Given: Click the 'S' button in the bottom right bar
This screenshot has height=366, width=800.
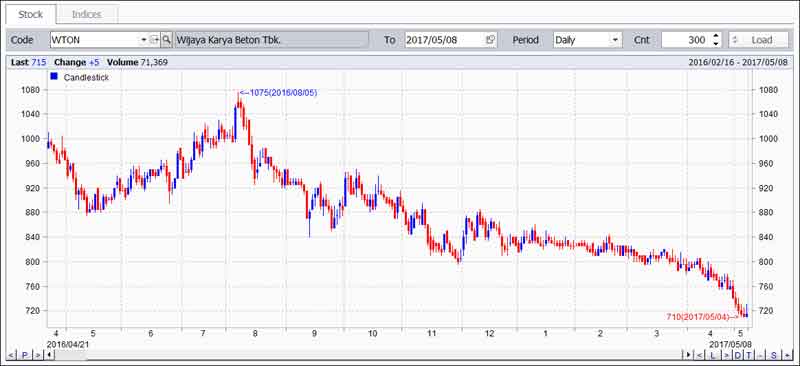Looking at the screenshot, I should tap(773, 355).
